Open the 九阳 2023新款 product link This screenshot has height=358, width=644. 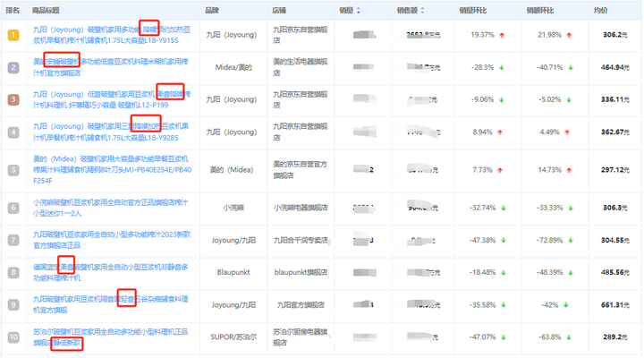112,240
